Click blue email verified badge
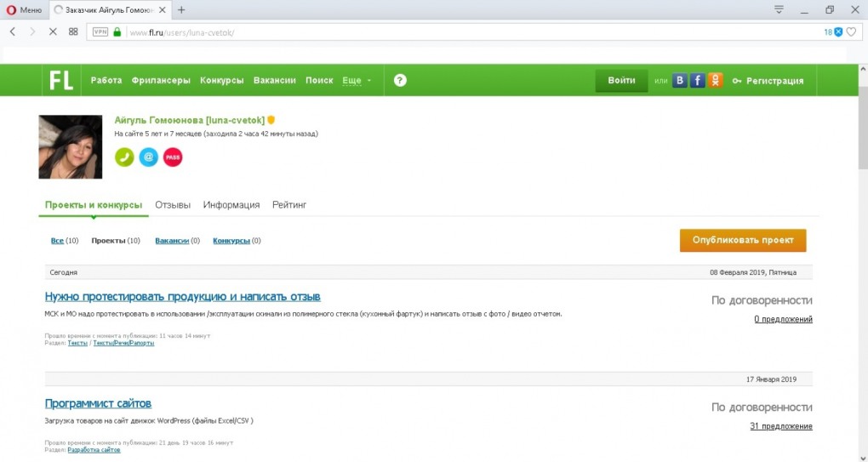Viewport: 868px width, 462px height. coord(148,157)
